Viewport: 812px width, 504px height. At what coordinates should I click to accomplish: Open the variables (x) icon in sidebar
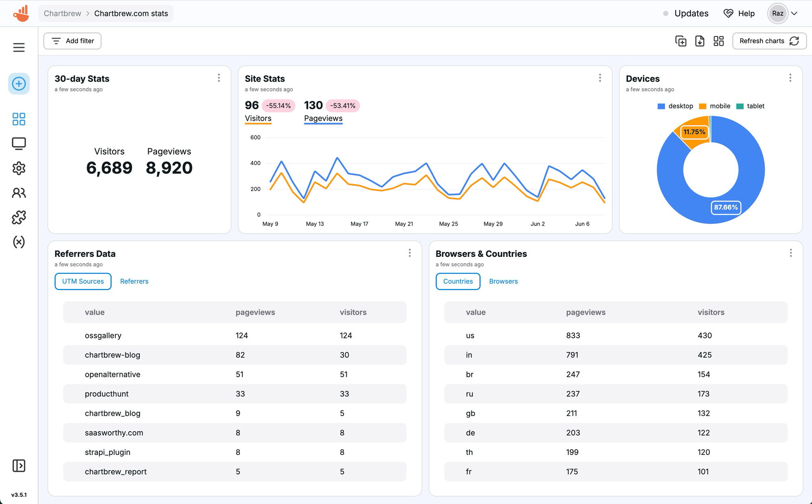click(19, 242)
